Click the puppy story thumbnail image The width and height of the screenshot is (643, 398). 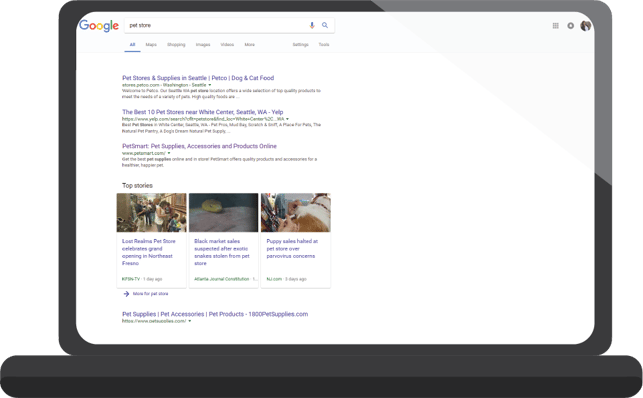pos(296,213)
